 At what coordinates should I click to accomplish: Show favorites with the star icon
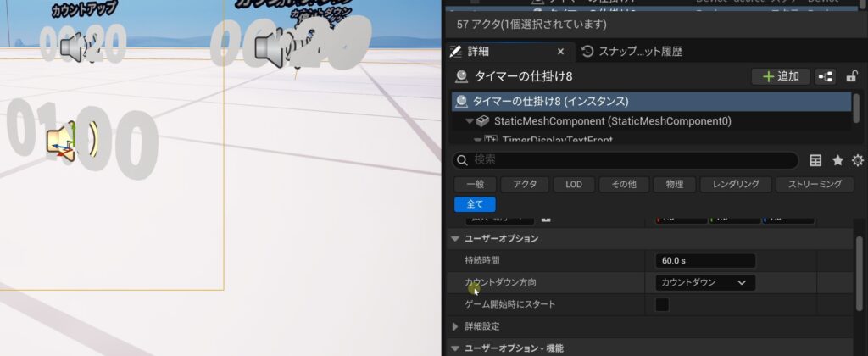(x=837, y=160)
